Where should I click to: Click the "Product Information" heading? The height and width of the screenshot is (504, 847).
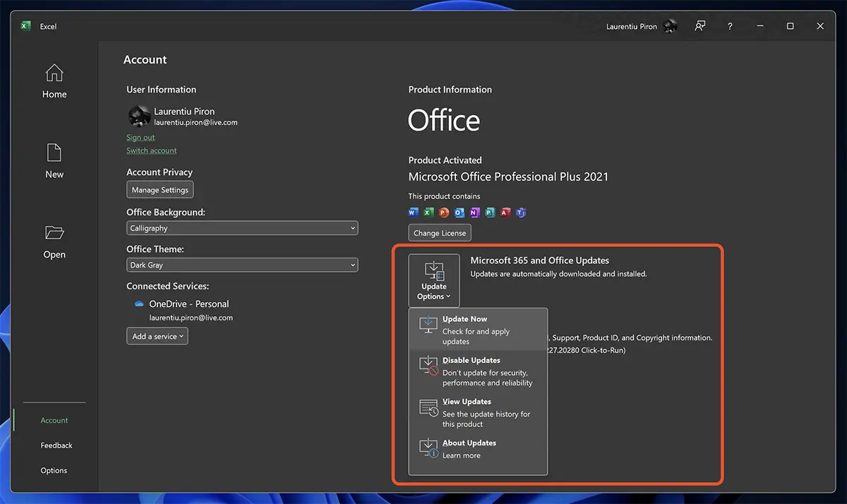450,90
